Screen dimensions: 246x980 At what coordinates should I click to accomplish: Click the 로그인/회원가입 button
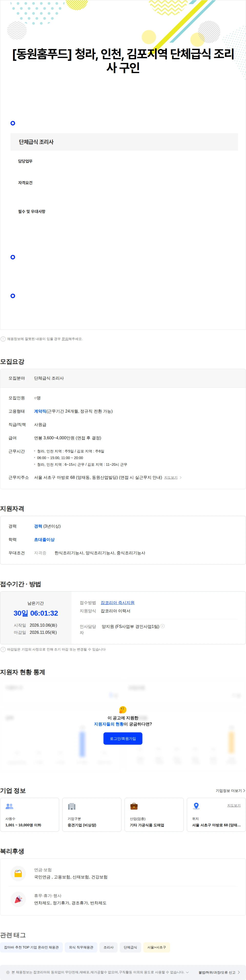[123, 739]
